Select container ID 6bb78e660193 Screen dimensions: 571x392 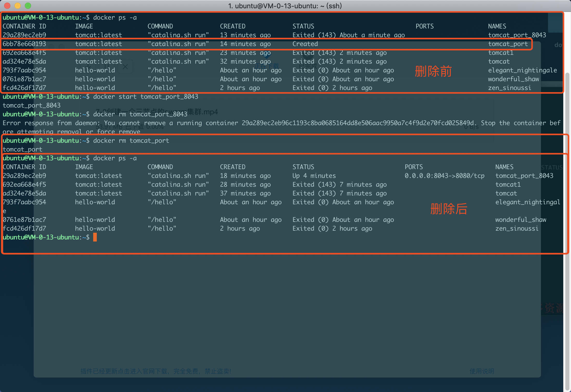tap(24, 44)
